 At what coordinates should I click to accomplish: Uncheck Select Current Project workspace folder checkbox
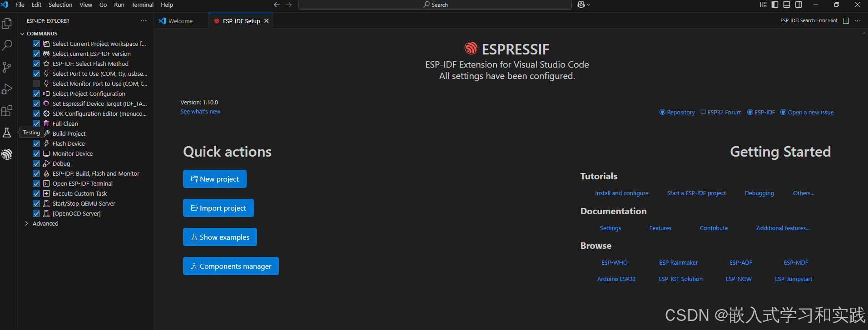pos(36,44)
